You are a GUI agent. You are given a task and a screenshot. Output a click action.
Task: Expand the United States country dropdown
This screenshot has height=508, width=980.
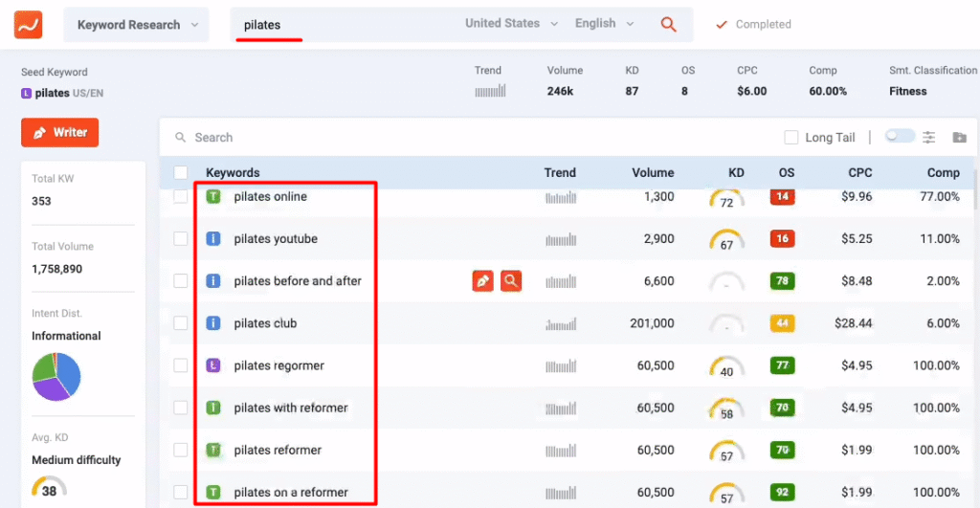click(515, 24)
